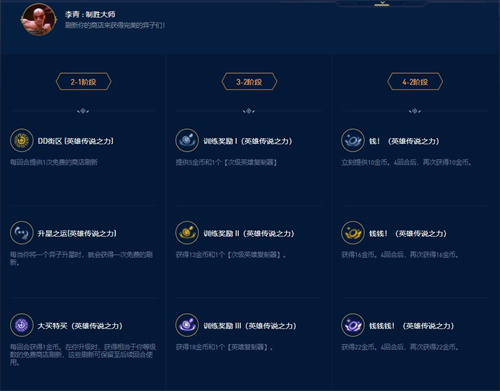Image resolution: width=500 pixels, height=391 pixels.
Task: Click the 训练奖励 I augment icon
Action: click(x=187, y=140)
